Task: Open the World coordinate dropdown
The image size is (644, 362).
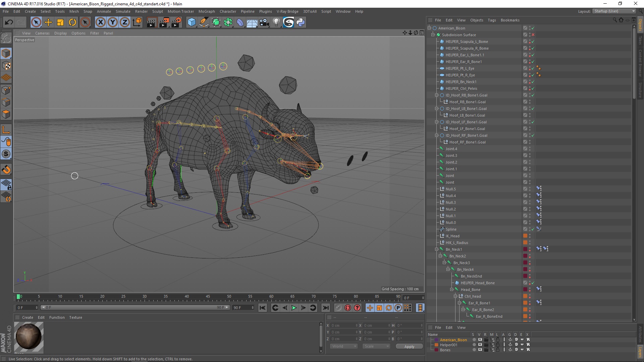Action: pyautogui.click(x=344, y=346)
